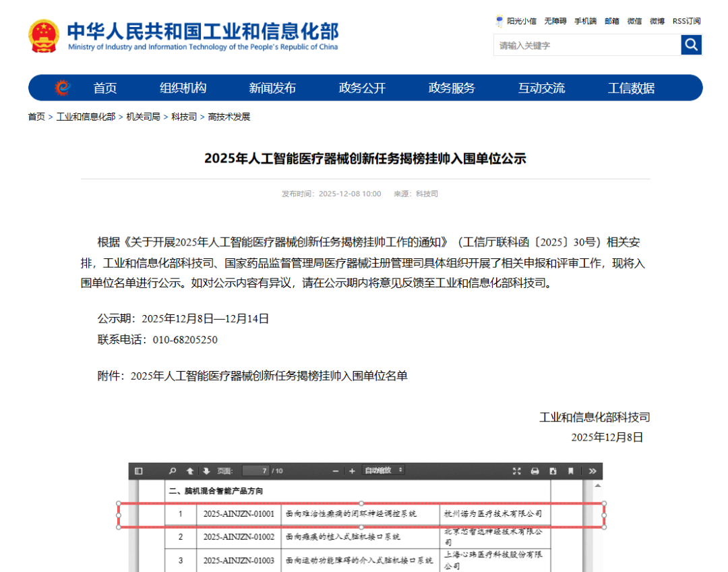Toggle the PDF viewer sidebar
Screen dimensions: 728x572
138,471
